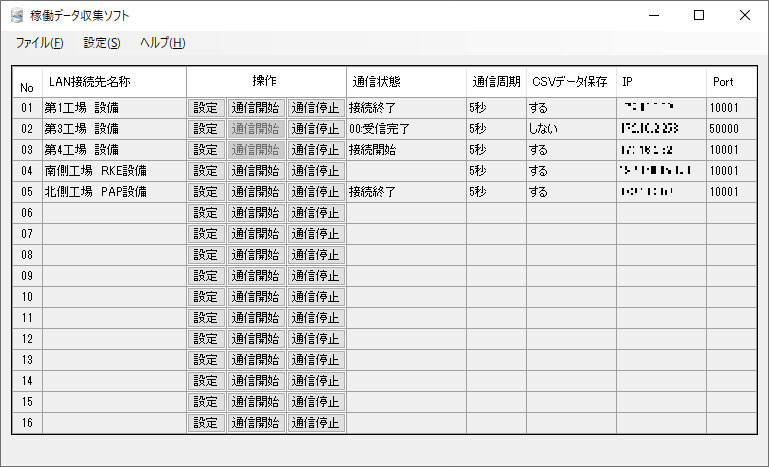This screenshot has height=467, width=769.
Task: Open the ファイル(F) menu
Action: click(39, 43)
